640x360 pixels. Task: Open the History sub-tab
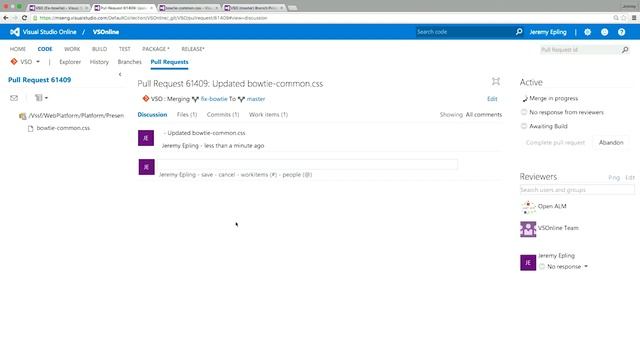tap(99, 62)
